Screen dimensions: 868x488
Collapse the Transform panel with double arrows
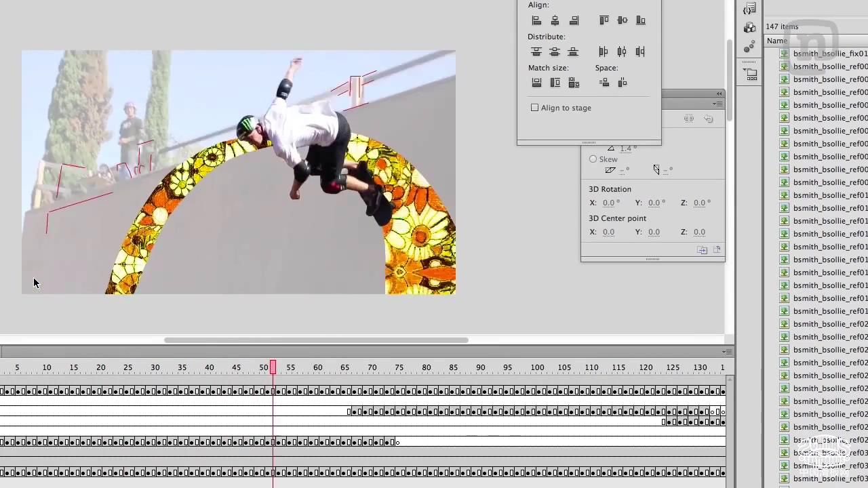719,94
